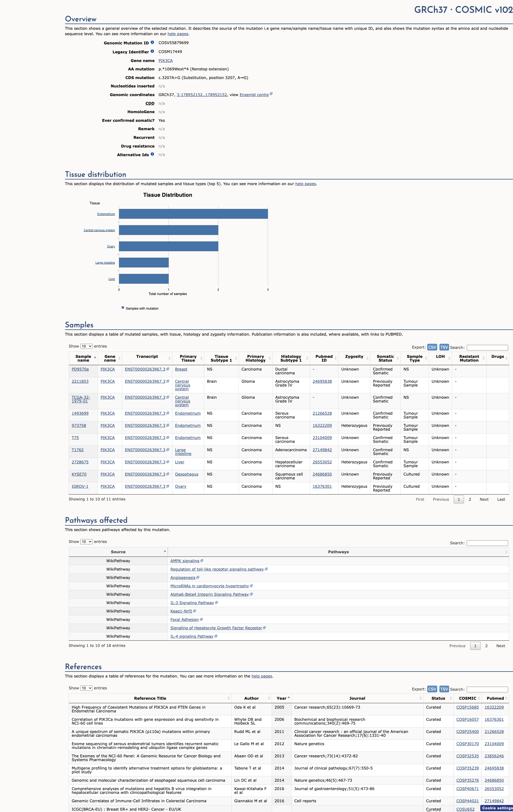The width and height of the screenshot is (513, 812).
Task: Sort Samples table by Sample name arrow
Action: 95,357
